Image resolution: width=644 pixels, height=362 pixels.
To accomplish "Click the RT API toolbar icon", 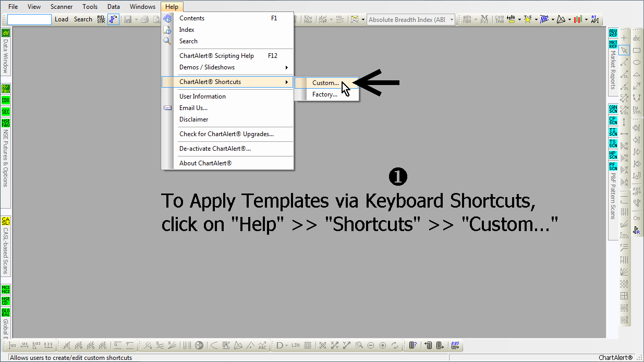I will [x=594, y=19].
